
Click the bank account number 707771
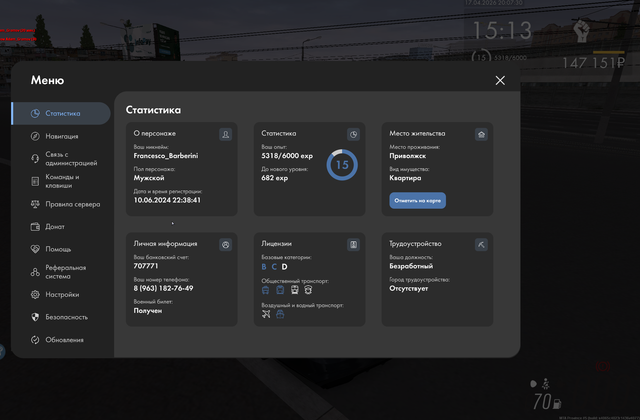click(146, 266)
